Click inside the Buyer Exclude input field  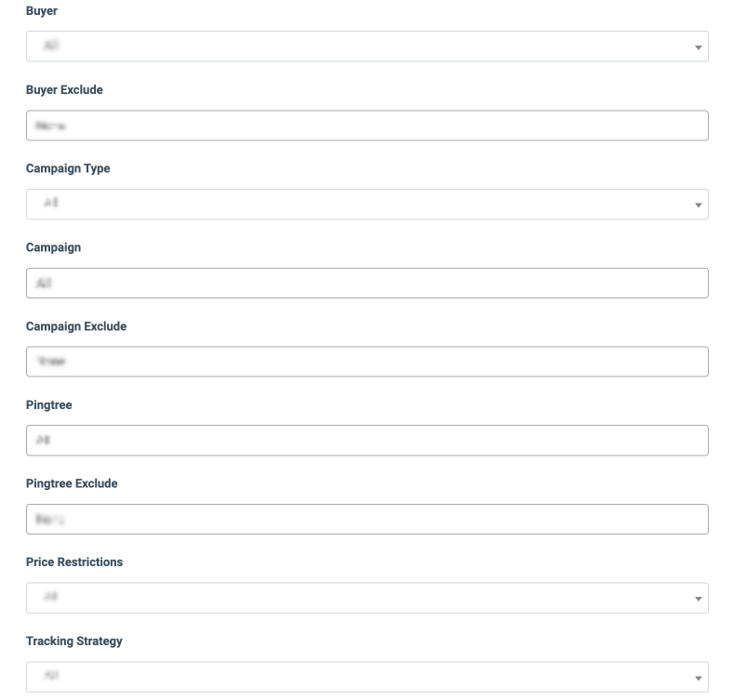[x=366, y=125]
